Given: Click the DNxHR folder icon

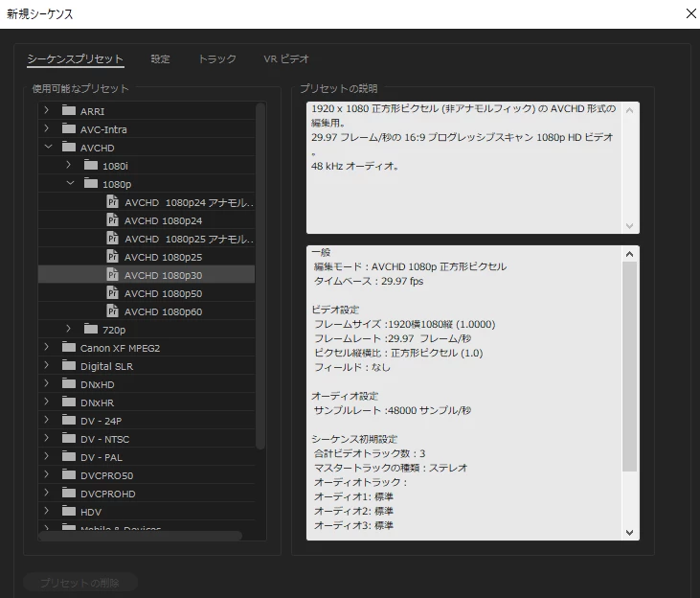Looking at the screenshot, I should pyautogui.click(x=69, y=402).
